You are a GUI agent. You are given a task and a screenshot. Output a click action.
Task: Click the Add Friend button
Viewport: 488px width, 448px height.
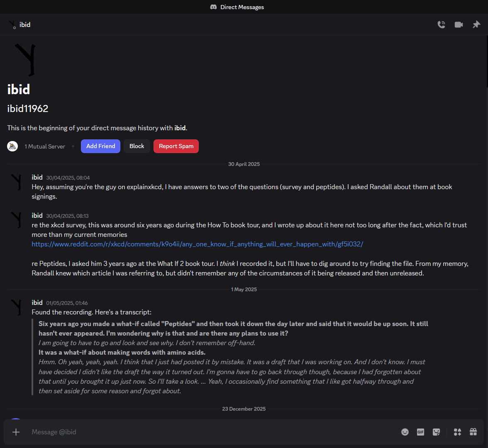pos(100,146)
